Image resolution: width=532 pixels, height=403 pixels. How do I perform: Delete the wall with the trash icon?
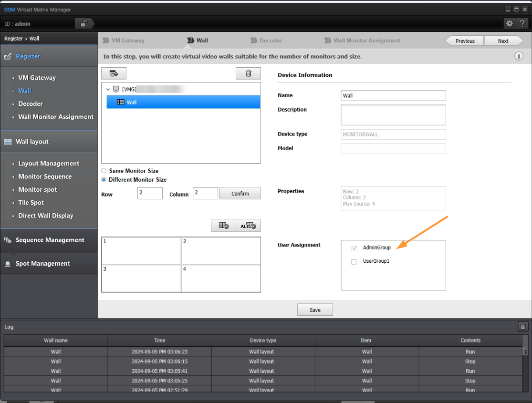(x=249, y=73)
